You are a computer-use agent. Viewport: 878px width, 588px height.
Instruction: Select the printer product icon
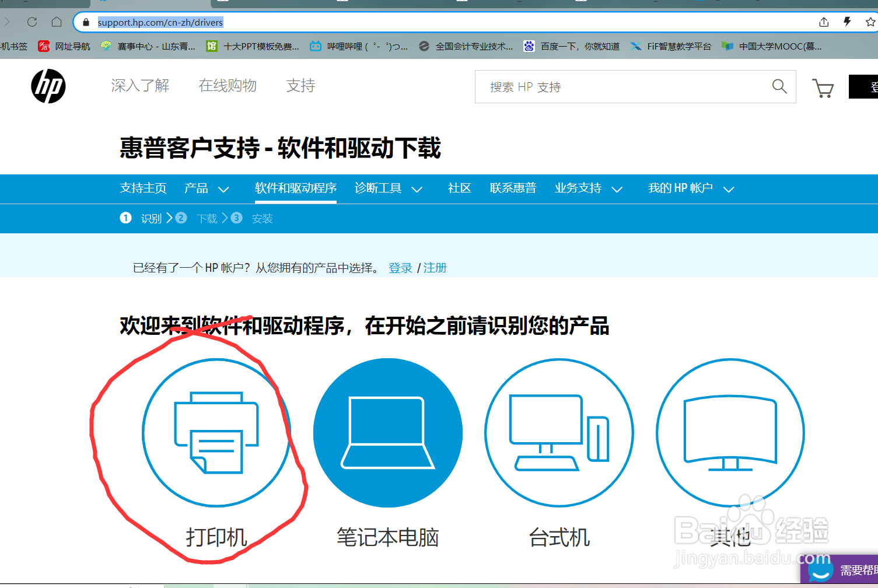(x=217, y=432)
